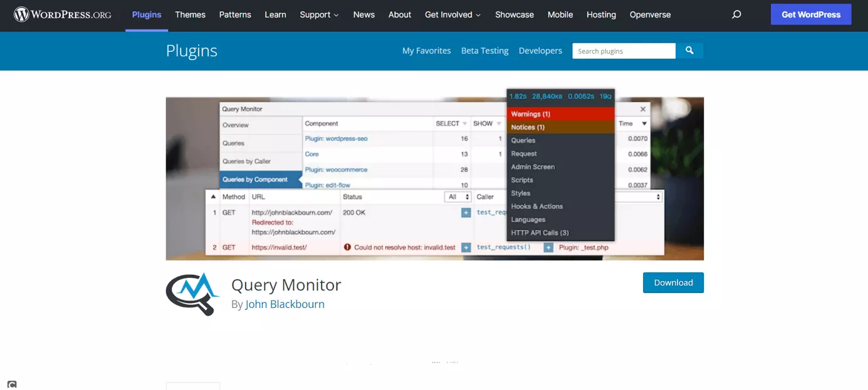This screenshot has width=868, height=390.
Task: Click the Query Monitor plugin logo
Action: tap(192, 294)
